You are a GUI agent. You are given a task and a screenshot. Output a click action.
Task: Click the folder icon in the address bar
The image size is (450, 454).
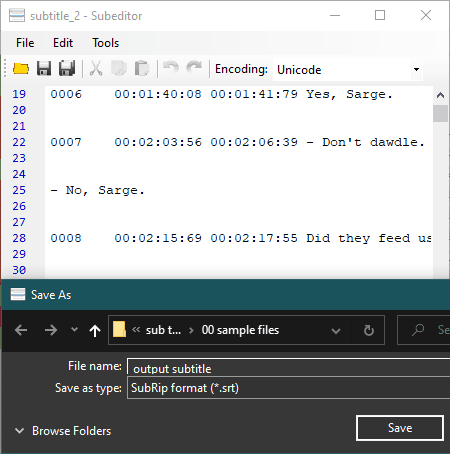[x=119, y=329]
